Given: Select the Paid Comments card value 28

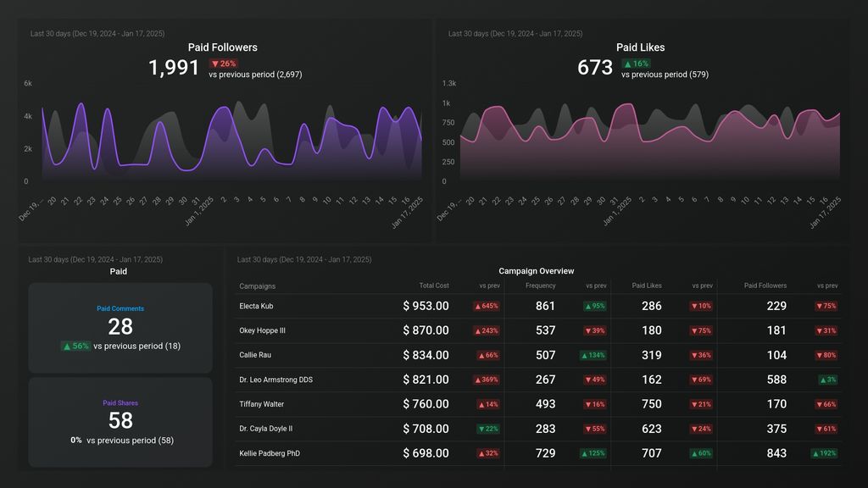Looking at the screenshot, I should (x=120, y=327).
